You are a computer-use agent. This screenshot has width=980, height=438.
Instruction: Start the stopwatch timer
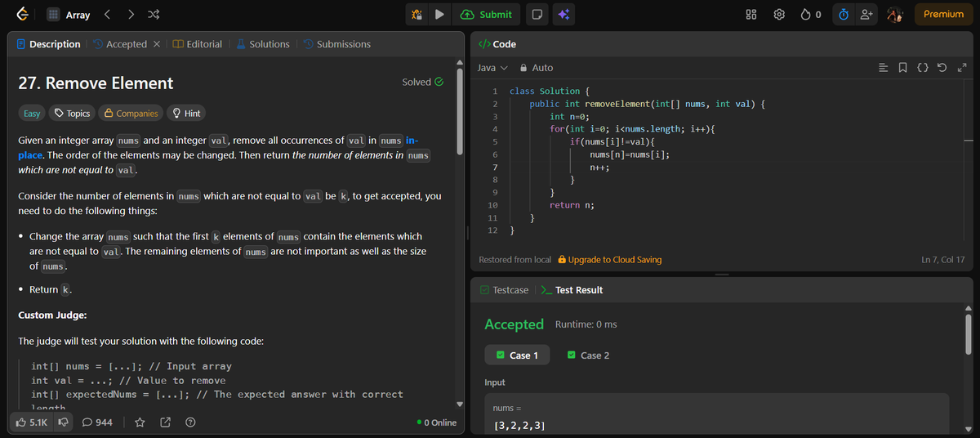[844, 15]
